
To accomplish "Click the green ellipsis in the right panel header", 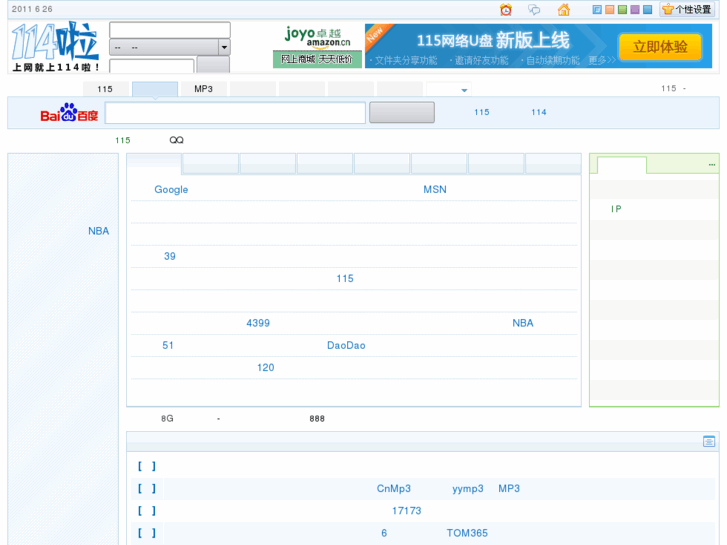I will (712, 165).
